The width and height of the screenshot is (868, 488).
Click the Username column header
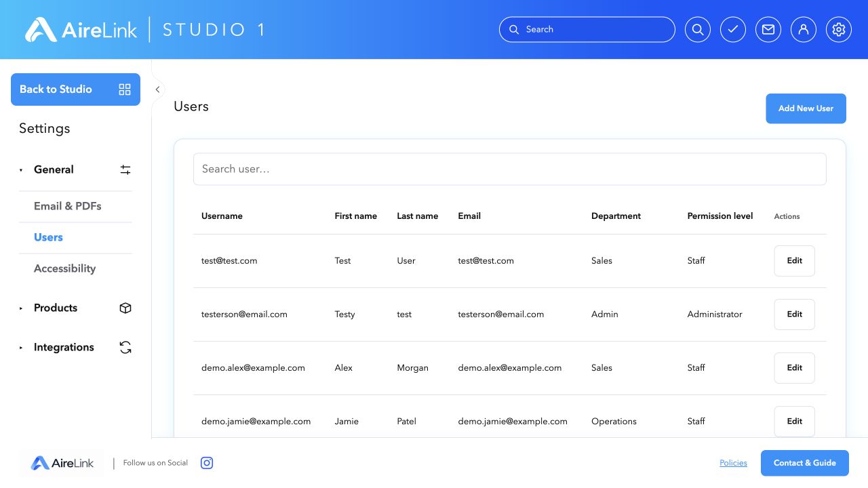[x=222, y=216]
